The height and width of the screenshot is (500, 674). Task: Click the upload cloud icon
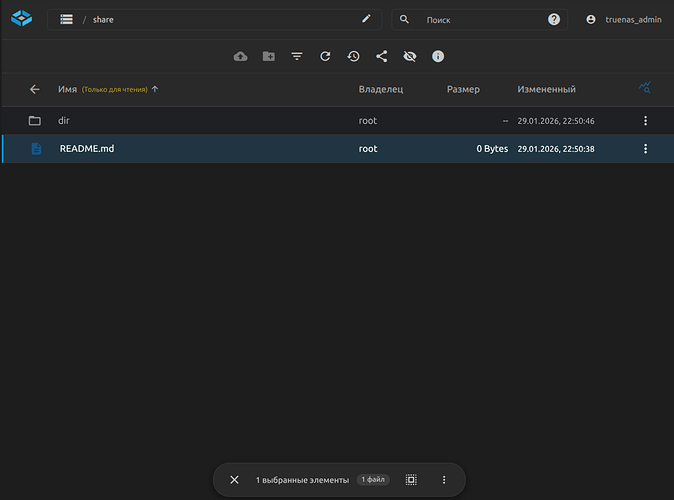[x=240, y=57]
